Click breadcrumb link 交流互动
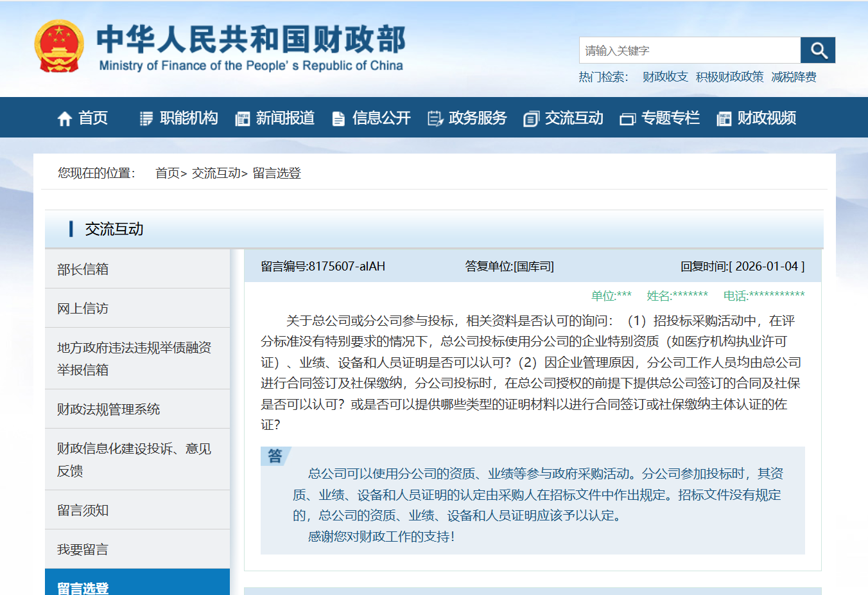Screen dimensions: 868x595 (216, 173)
